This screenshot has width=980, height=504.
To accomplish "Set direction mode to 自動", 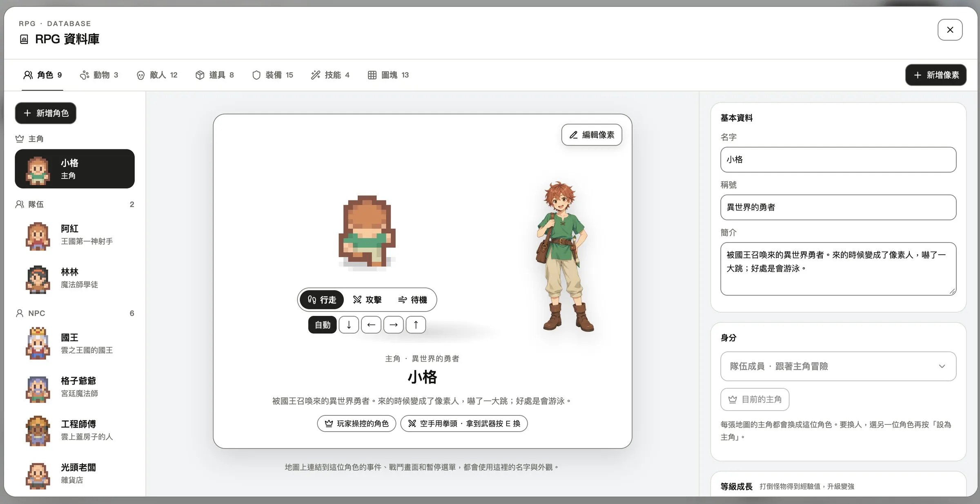I will [x=322, y=325].
